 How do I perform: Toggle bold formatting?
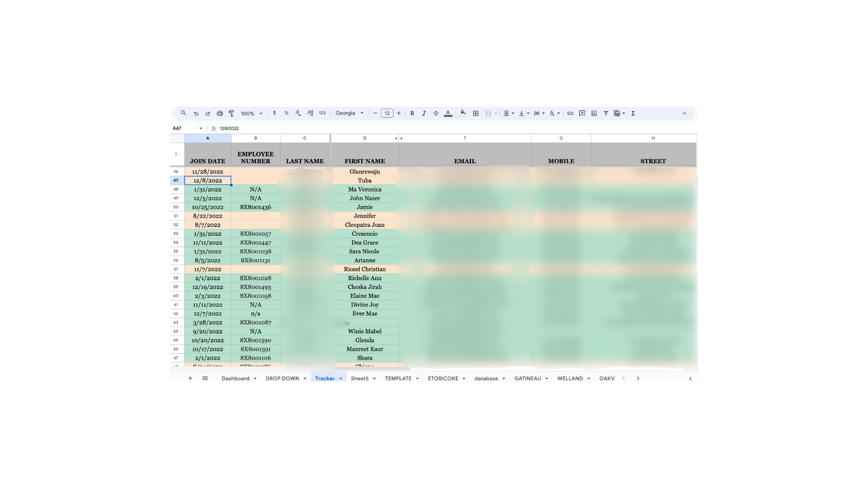(x=412, y=113)
